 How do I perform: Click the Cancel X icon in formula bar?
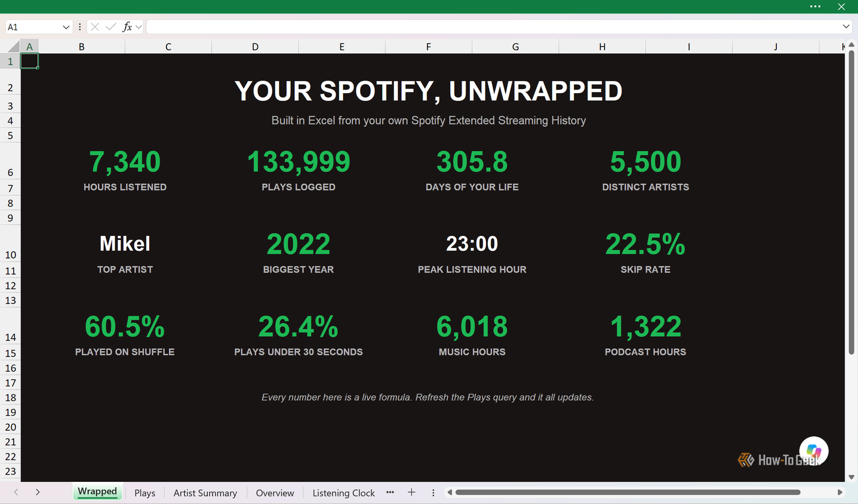click(95, 27)
